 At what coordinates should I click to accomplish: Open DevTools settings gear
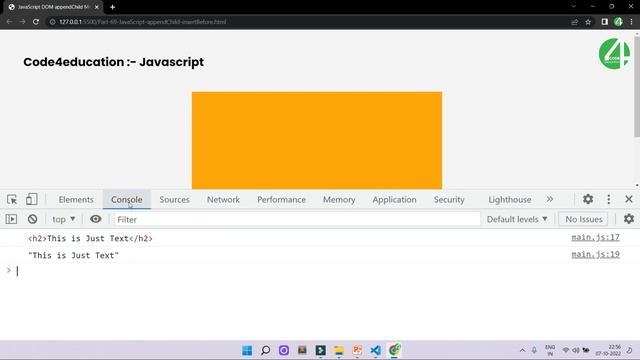[588, 199]
